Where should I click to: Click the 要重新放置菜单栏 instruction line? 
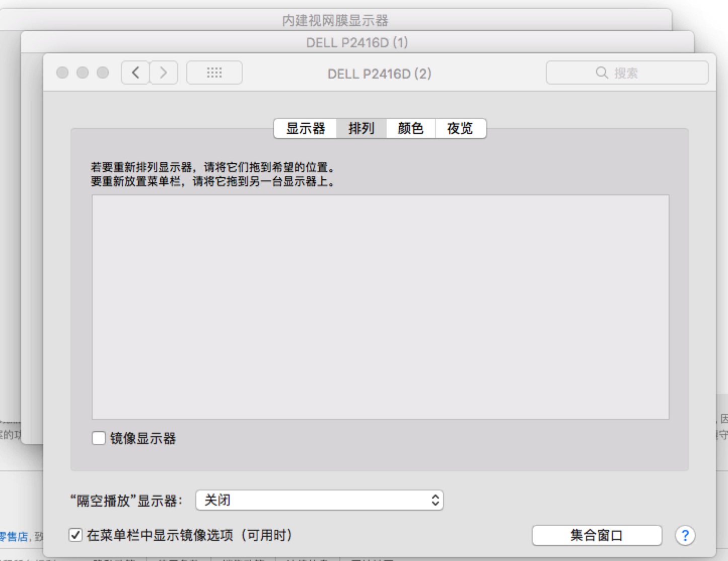pos(213,181)
